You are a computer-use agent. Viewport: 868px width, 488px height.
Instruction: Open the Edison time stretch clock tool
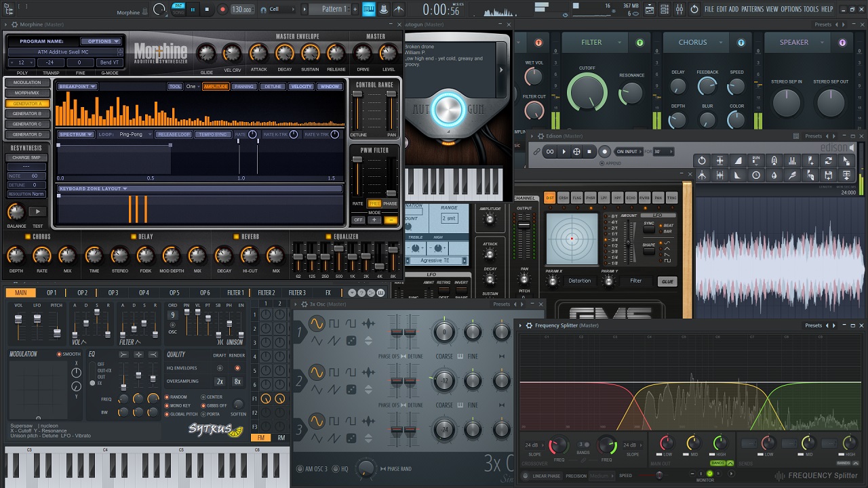[x=756, y=175]
